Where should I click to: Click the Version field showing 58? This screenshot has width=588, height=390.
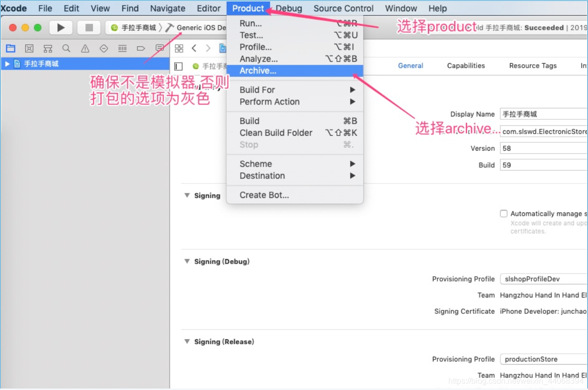[544, 148]
